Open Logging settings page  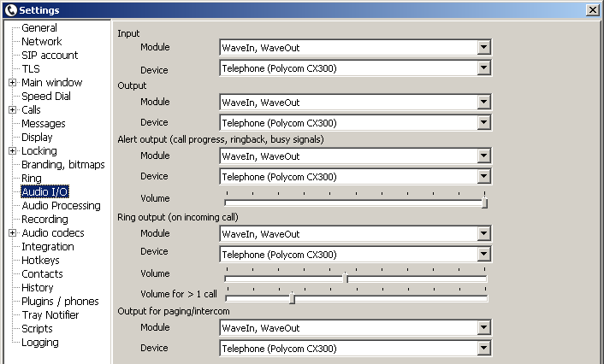tap(40, 343)
